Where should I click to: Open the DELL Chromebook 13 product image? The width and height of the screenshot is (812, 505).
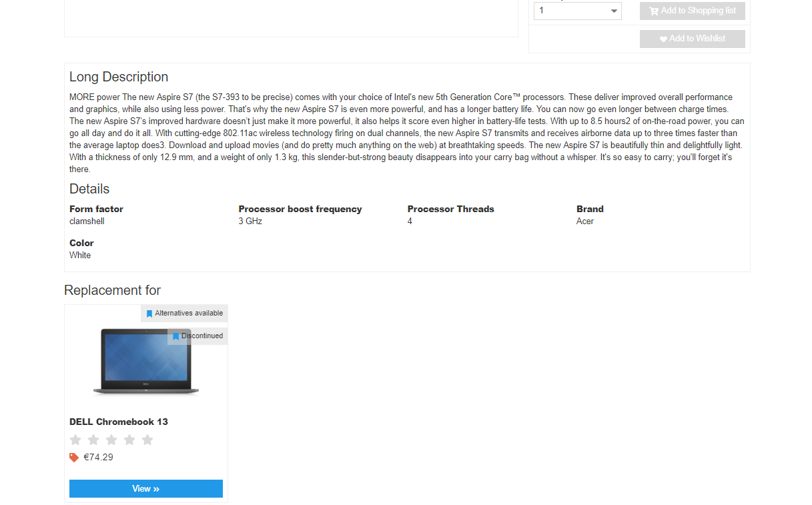coord(146,361)
